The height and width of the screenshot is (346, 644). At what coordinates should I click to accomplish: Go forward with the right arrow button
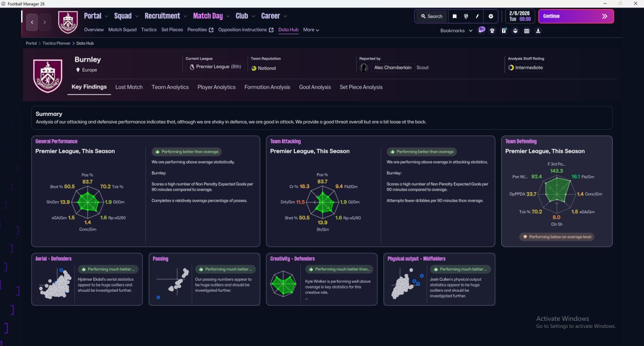point(45,22)
